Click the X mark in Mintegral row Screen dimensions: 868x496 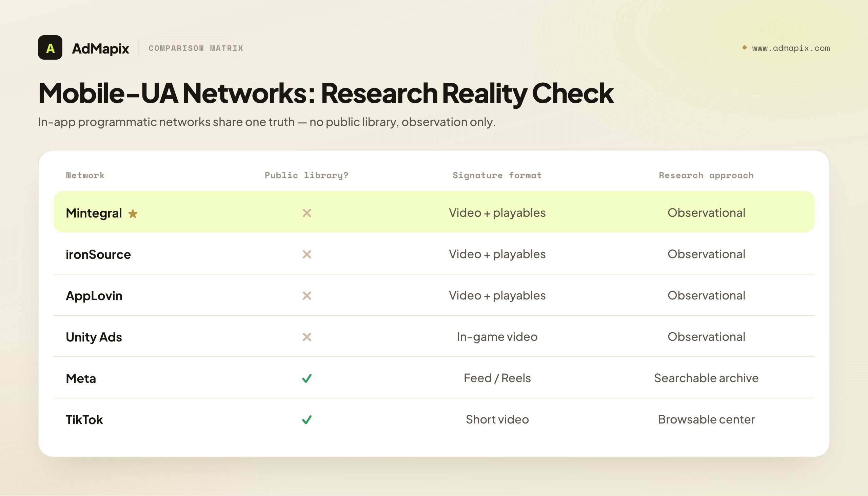[307, 213]
